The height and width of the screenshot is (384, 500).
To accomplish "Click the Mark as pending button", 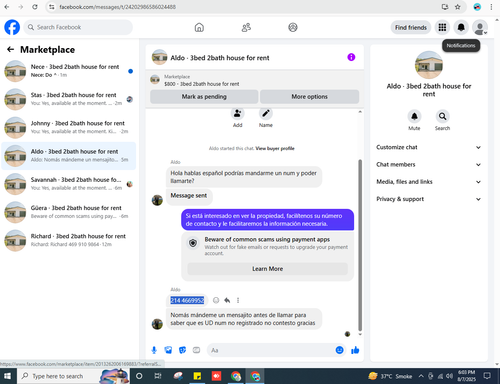I will tap(204, 97).
